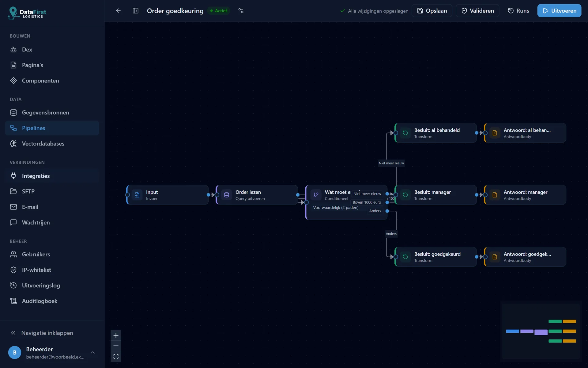588x368 pixels.
Task: Open Pagina's in the sidebar
Action: [52, 65]
